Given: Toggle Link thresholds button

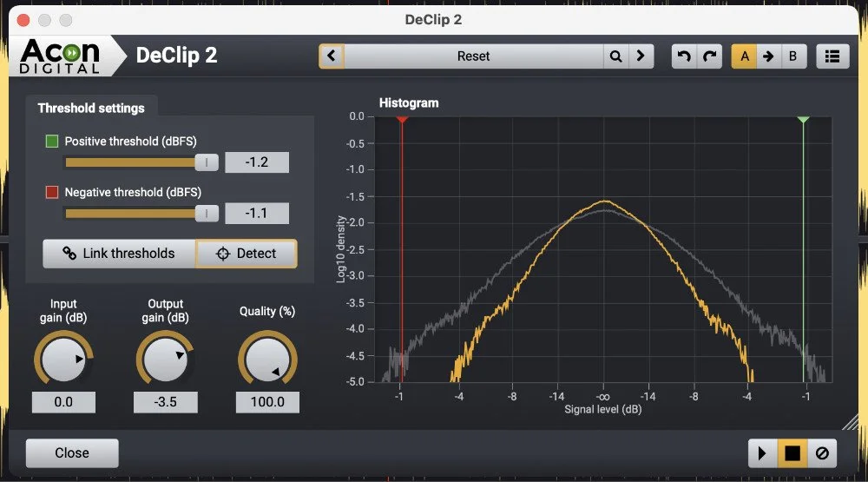Looking at the screenshot, I should [x=119, y=254].
